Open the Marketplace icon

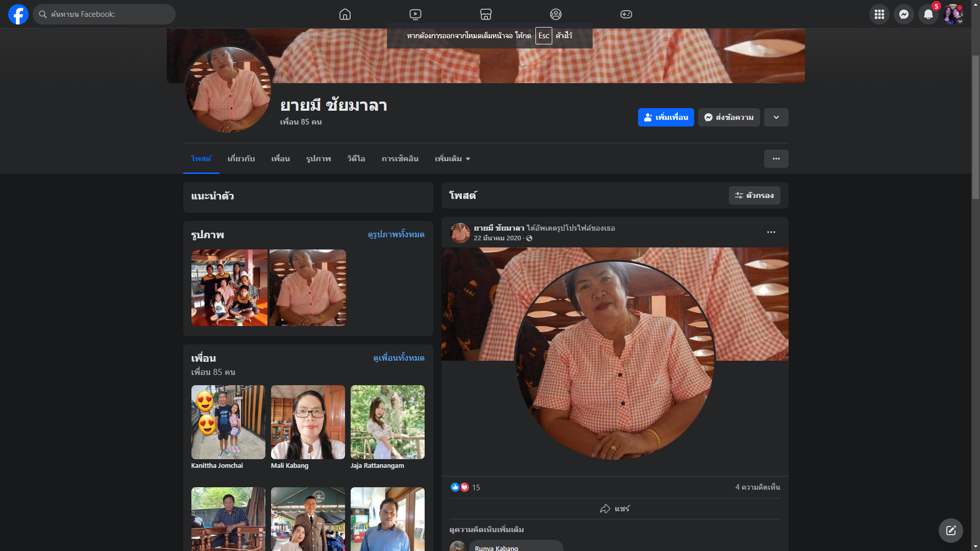point(486,14)
